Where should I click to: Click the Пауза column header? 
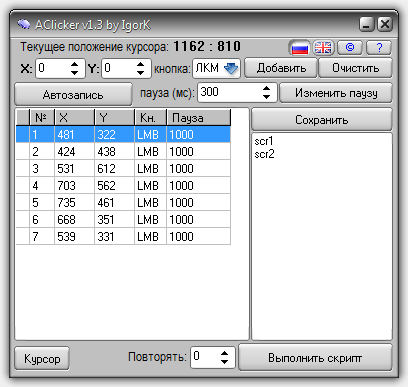pyautogui.click(x=198, y=117)
